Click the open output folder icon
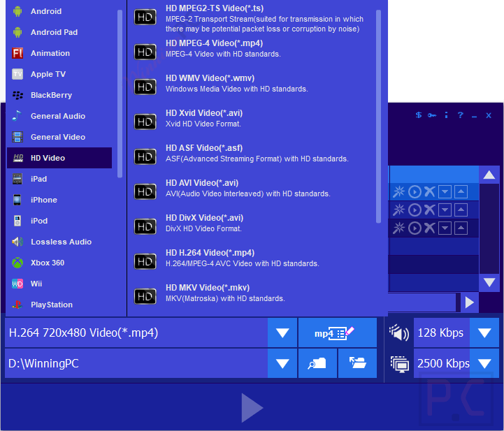This screenshot has height=431, width=504. coord(357,363)
